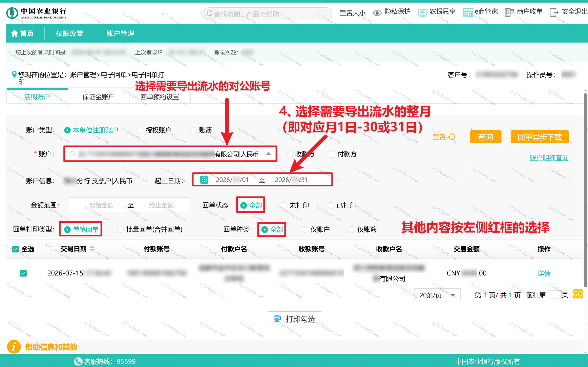Viewport: 588px width, 367px height.
Task: Check the 收款方 checkbox
Action: pyautogui.click(x=290, y=154)
